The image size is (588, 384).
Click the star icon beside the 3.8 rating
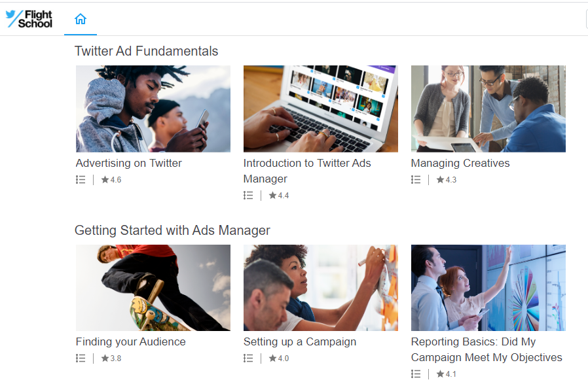[105, 358]
